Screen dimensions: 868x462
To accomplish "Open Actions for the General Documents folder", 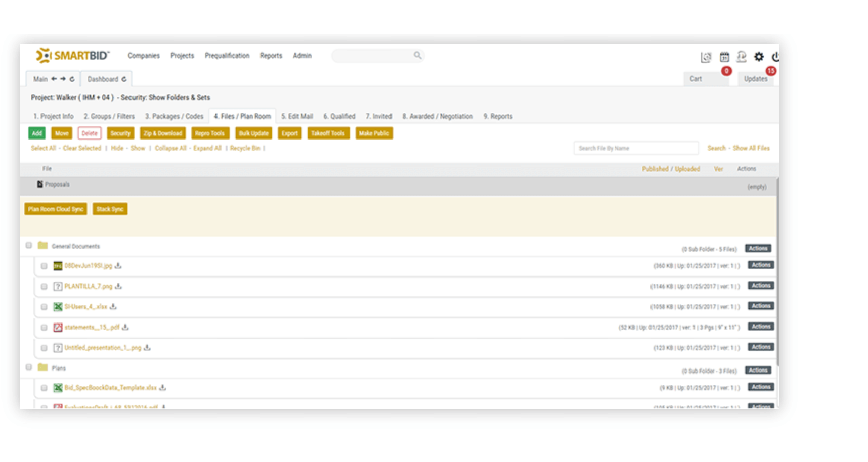I will [x=757, y=248].
